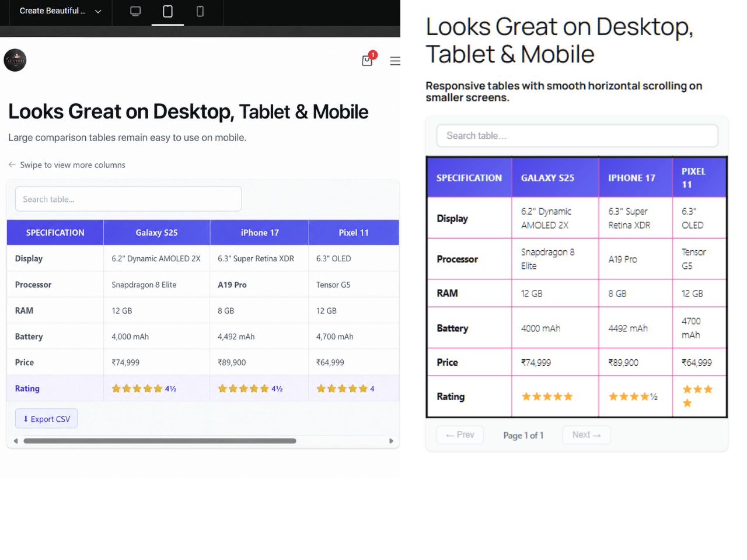This screenshot has width=747, height=560.
Task: Click the Galaxy S25 header in left table
Action: click(x=156, y=233)
